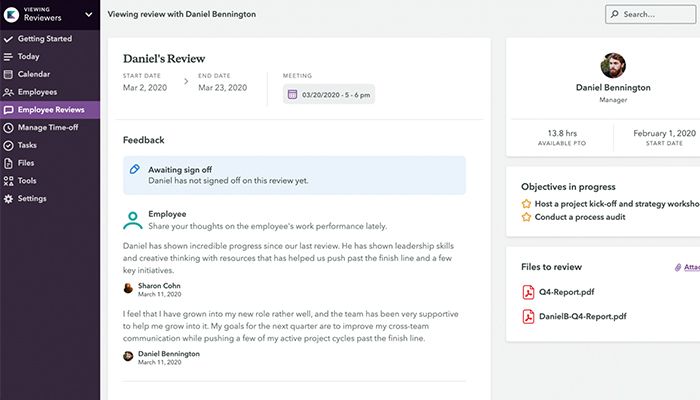
Task: Open the DanielB-Q4-Report.pdf file link
Action: pyautogui.click(x=583, y=316)
